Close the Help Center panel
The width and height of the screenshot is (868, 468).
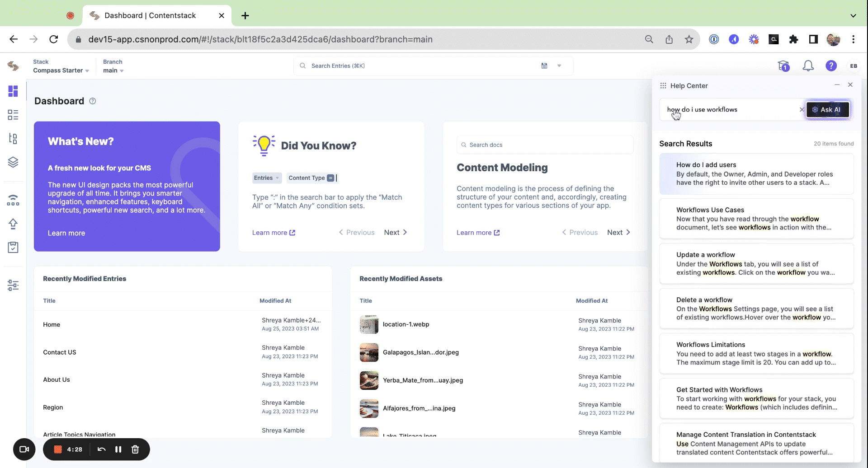pos(850,85)
